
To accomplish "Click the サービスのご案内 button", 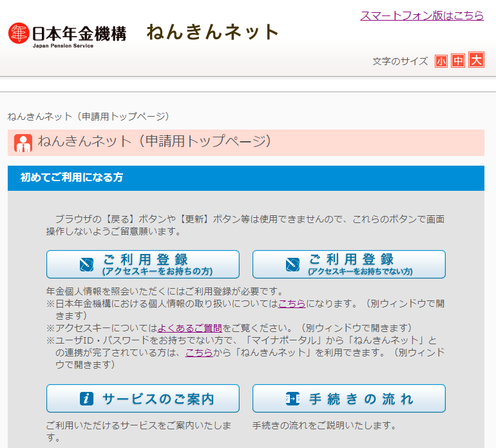I will (143, 398).
